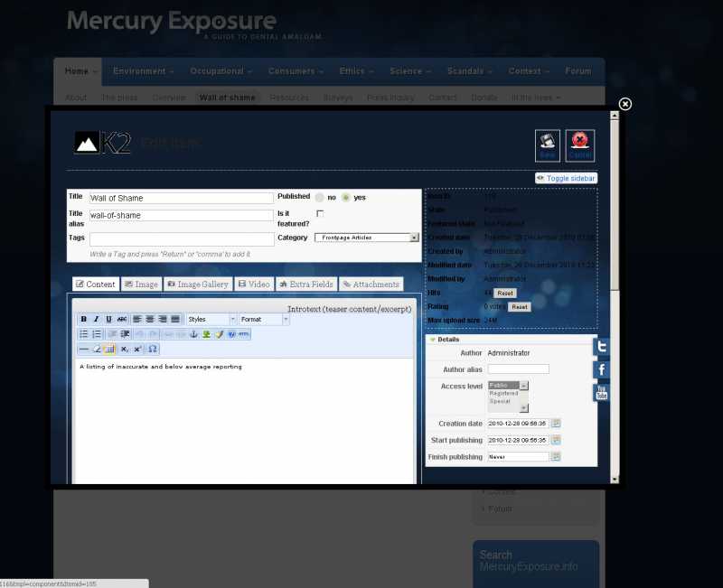The width and height of the screenshot is (723, 588).
Task: Expand the Environment menu
Action: click(143, 71)
